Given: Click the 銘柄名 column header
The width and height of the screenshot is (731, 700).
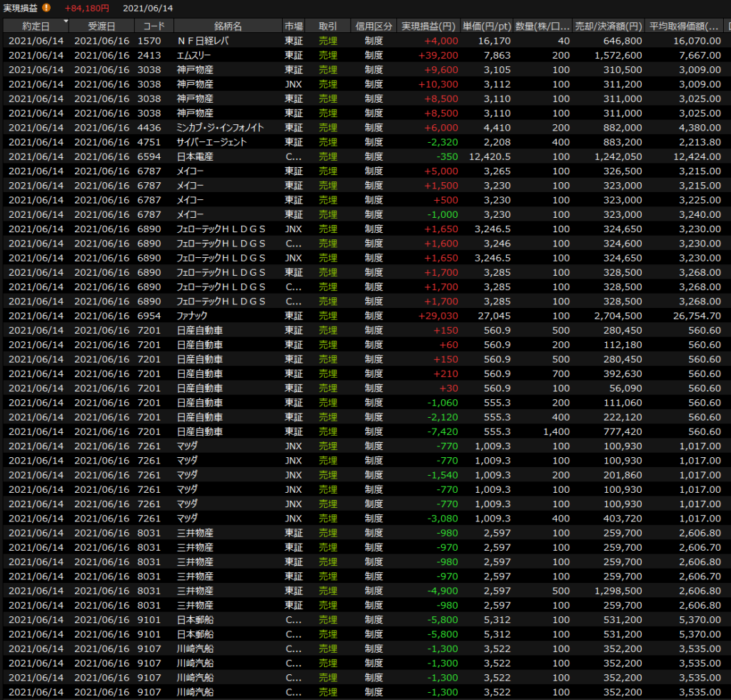Looking at the screenshot, I should click(x=227, y=26).
